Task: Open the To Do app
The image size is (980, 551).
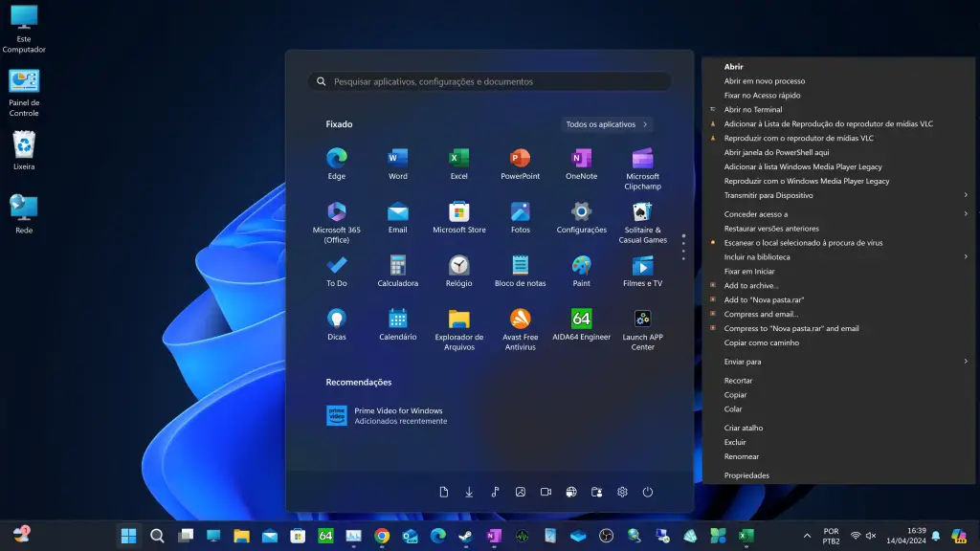Action: pyautogui.click(x=336, y=271)
